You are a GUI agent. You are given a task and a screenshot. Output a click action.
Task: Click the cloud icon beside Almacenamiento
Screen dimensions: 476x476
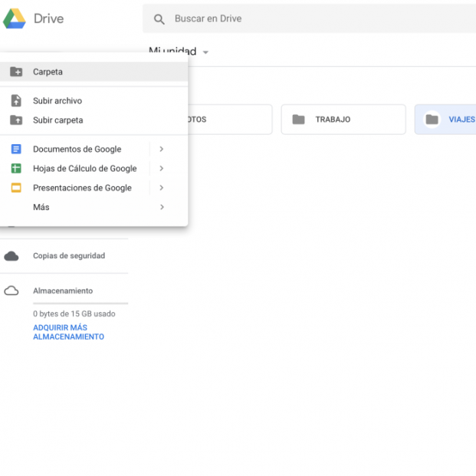tap(11, 291)
